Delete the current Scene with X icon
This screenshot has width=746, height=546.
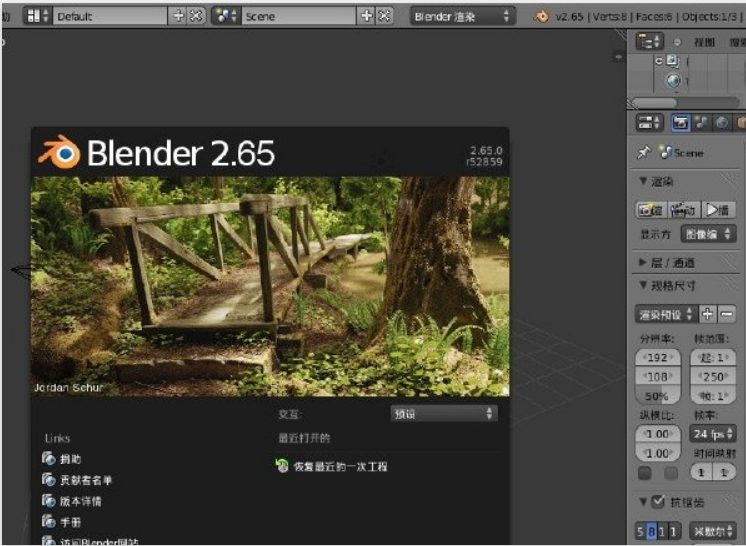[384, 16]
